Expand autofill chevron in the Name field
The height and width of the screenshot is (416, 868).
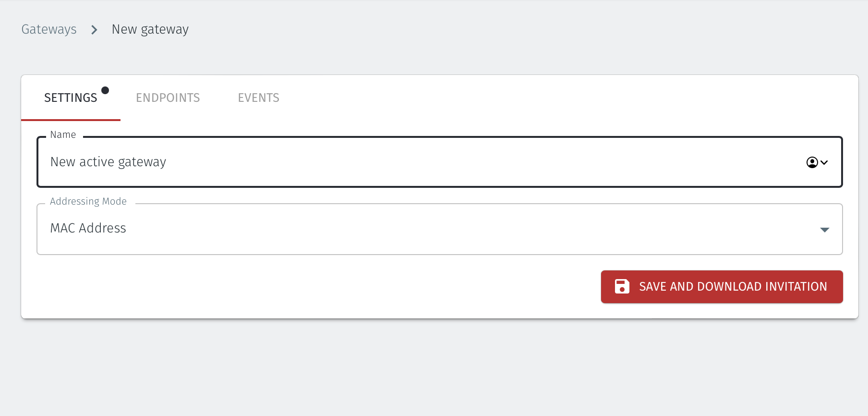pyautogui.click(x=824, y=162)
